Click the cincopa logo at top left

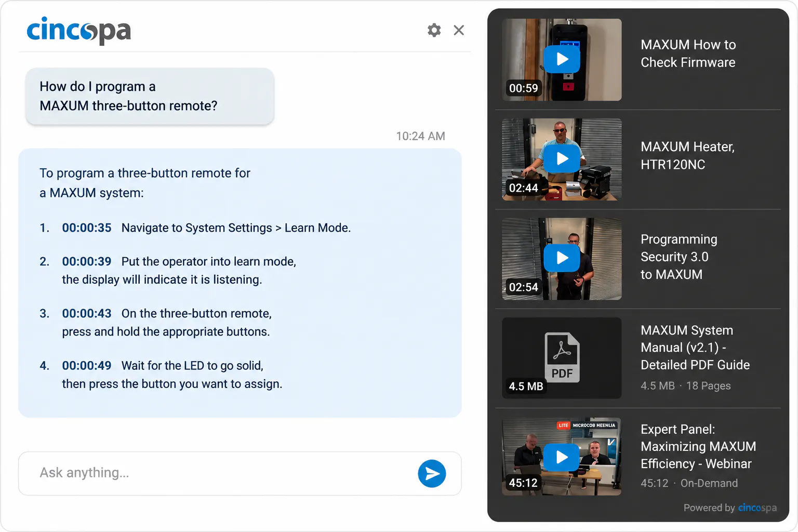click(78, 30)
